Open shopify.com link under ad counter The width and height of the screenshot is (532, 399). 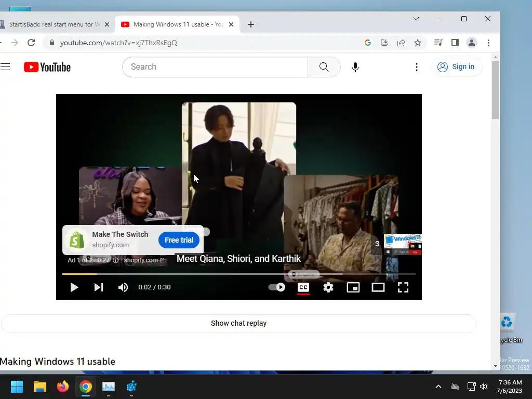point(144,260)
